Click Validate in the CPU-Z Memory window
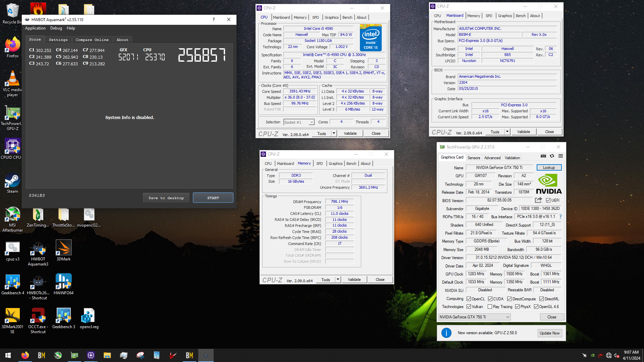Screen dimensions: 644x362 click(354, 280)
